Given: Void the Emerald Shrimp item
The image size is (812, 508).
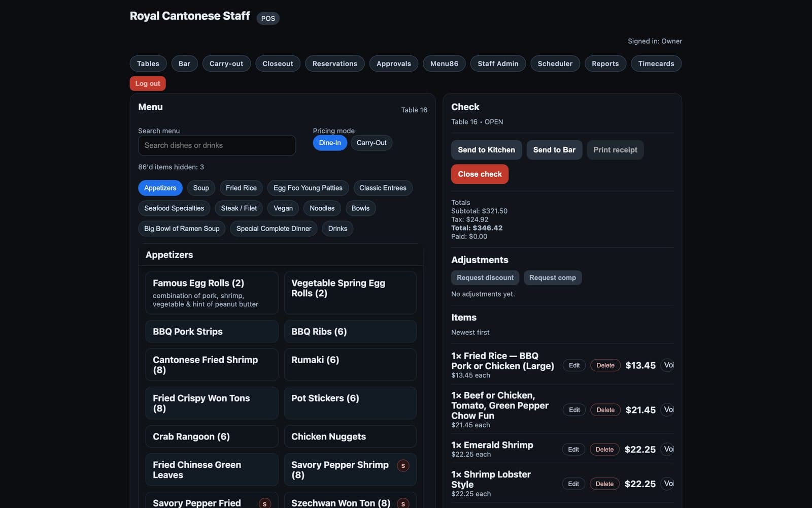Looking at the screenshot, I should [x=668, y=449].
